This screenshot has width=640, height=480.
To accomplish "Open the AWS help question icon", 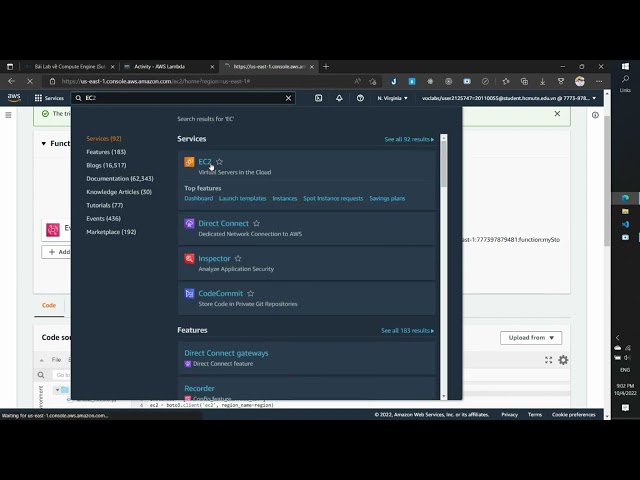I will click(x=360, y=98).
